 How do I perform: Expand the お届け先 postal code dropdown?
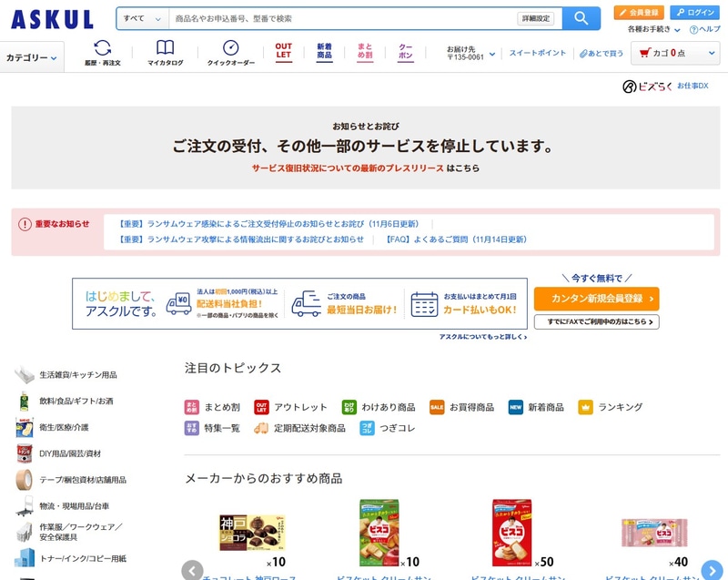pyautogui.click(x=470, y=53)
